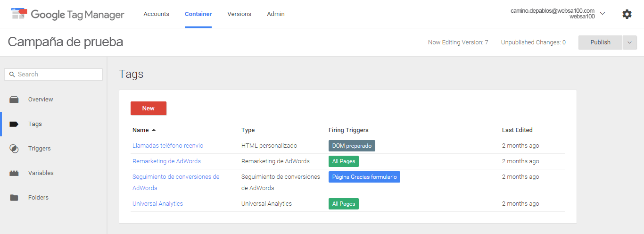Click the Campaña de prueba container title
Image resolution: width=644 pixels, height=234 pixels.
(x=66, y=42)
